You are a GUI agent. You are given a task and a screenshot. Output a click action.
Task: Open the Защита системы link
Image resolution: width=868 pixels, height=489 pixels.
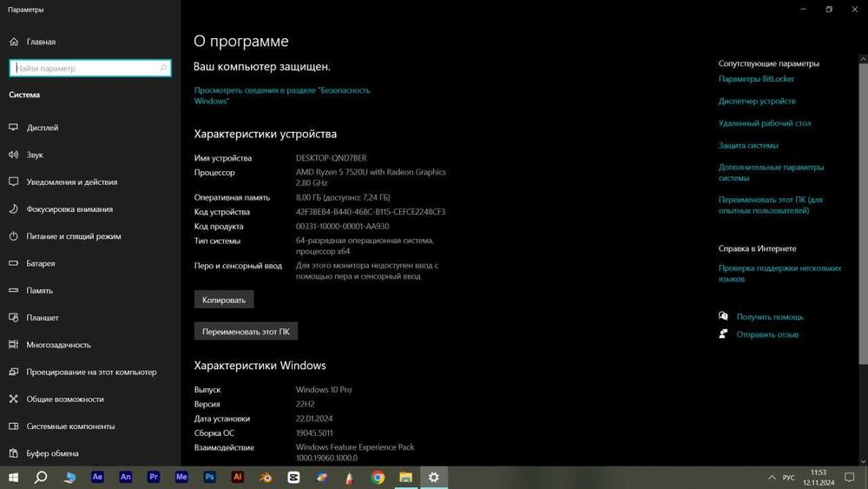pyautogui.click(x=748, y=145)
